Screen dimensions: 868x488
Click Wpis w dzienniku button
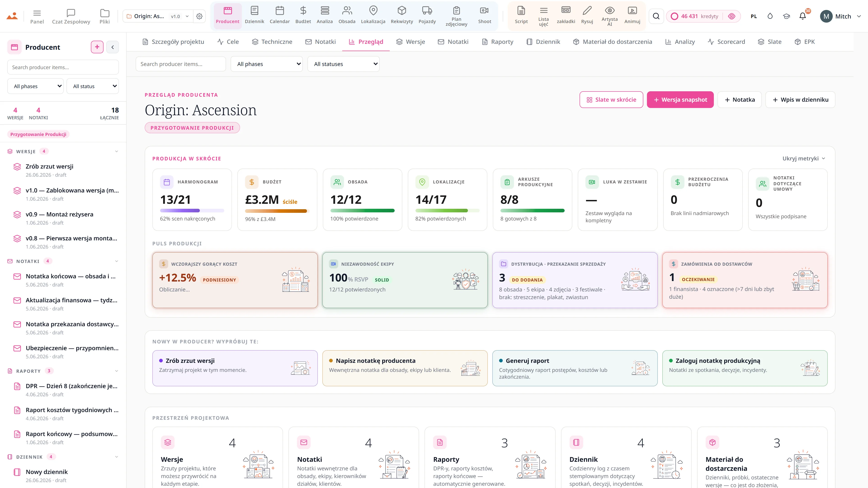800,100
